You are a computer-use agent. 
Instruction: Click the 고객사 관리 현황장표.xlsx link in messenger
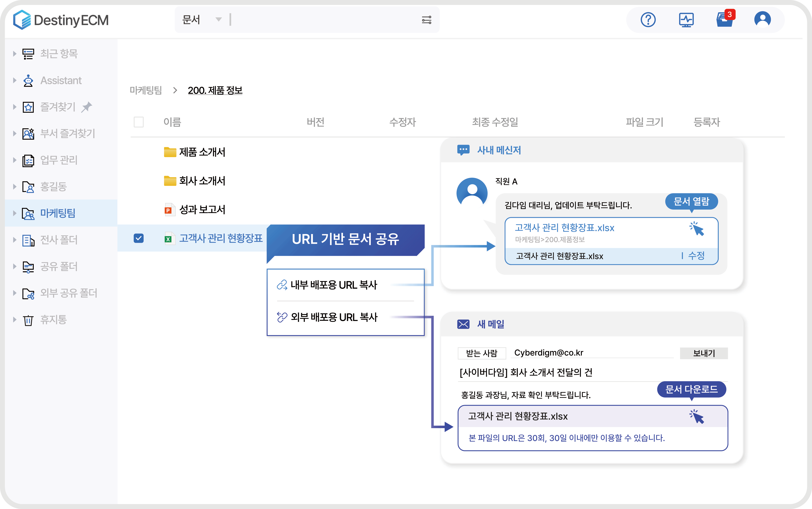(564, 228)
